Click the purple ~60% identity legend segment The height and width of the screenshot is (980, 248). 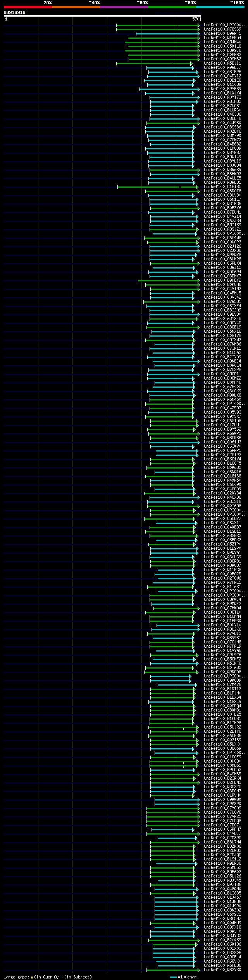pyautogui.click(x=124, y=7)
